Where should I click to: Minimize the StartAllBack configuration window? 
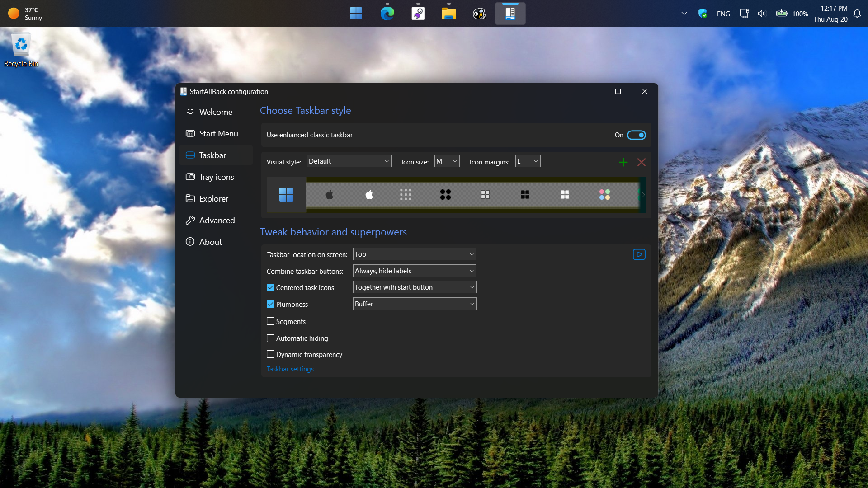592,91
